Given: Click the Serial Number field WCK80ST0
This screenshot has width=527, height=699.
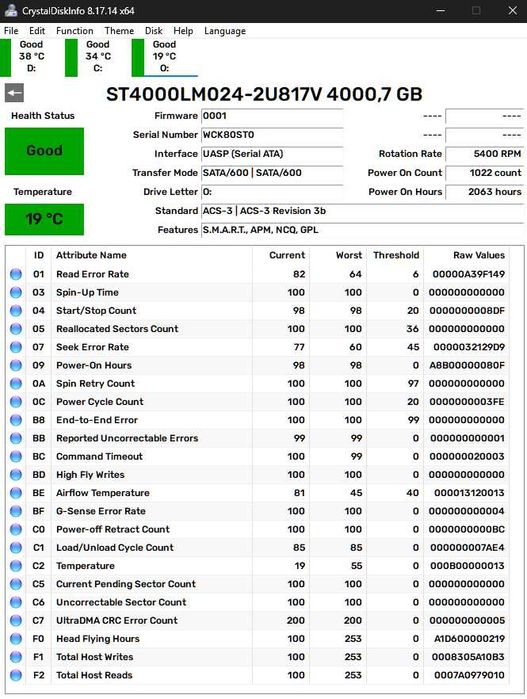Looking at the screenshot, I should [272, 135].
